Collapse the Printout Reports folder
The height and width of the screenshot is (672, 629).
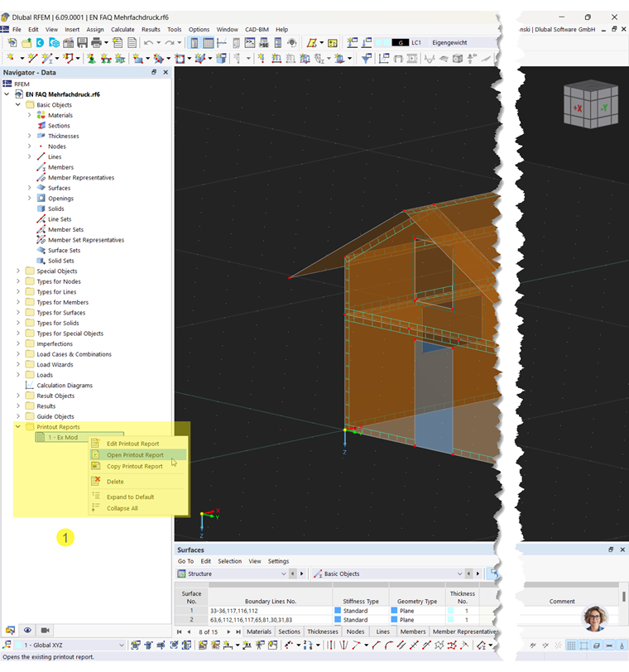pos(18,427)
